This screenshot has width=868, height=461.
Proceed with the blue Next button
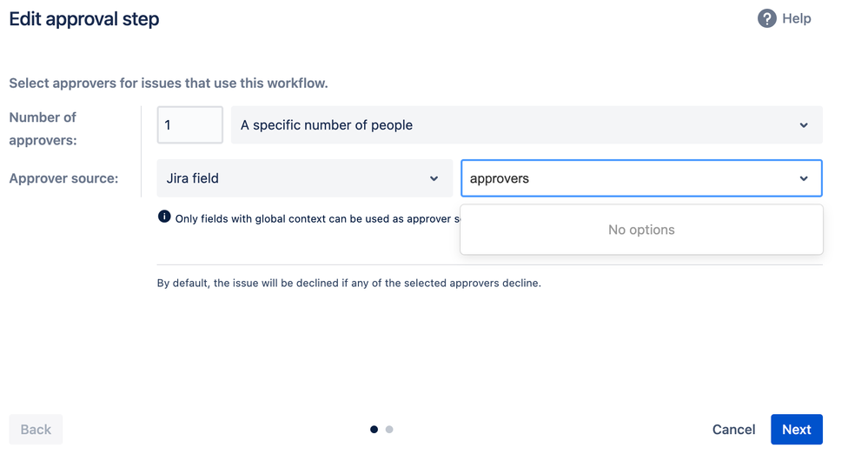point(797,430)
